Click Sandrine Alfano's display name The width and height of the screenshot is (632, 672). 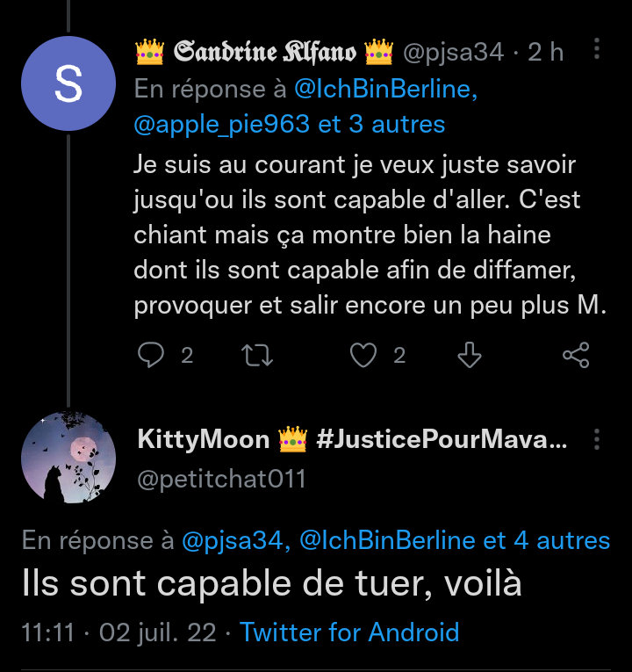(x=265, y=53)
